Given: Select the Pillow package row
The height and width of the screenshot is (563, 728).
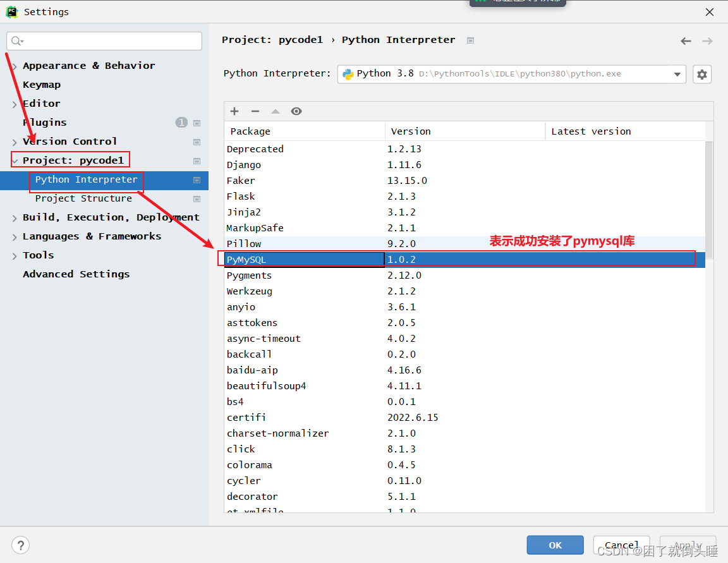Looking at the screenshot, I should click(464, 244).
